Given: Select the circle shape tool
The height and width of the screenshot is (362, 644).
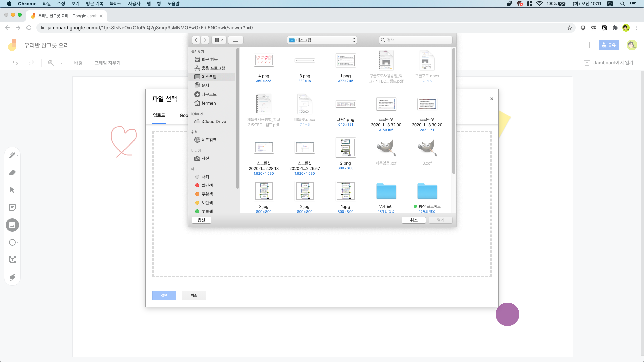Looking at the screenshot, I should 12,242.
